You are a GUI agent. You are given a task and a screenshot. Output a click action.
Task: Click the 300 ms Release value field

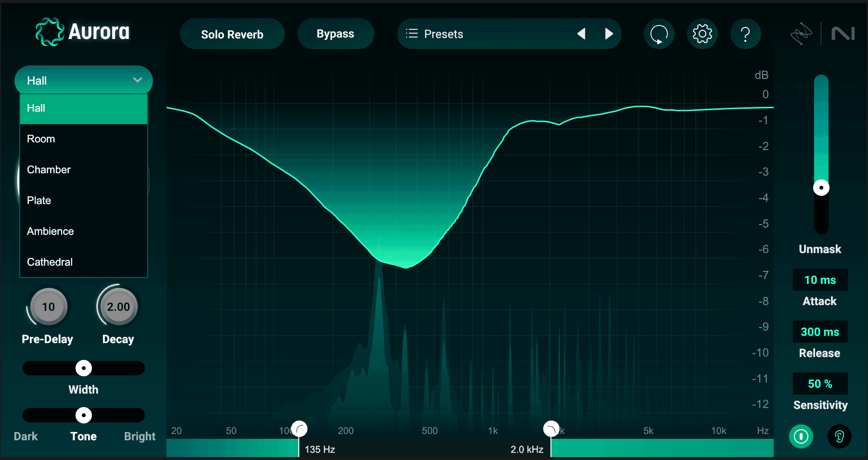(x=820, y=332)
